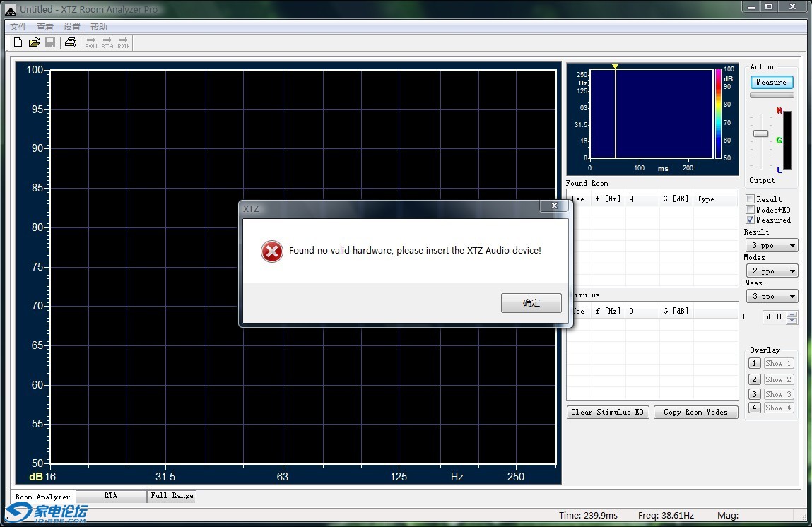The image size is (812, 527).
Task: Open the Result ppo dropdown
Action: 772,245
